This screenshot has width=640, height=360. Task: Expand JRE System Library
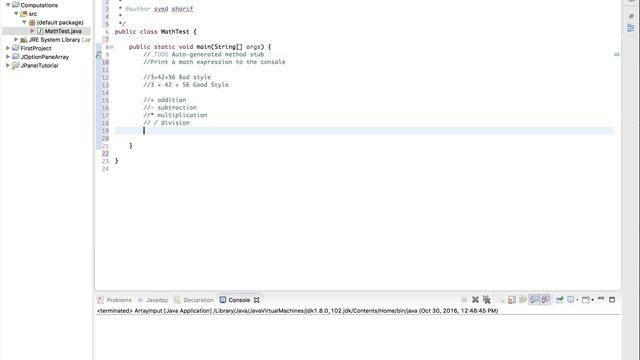coord(16,39)
